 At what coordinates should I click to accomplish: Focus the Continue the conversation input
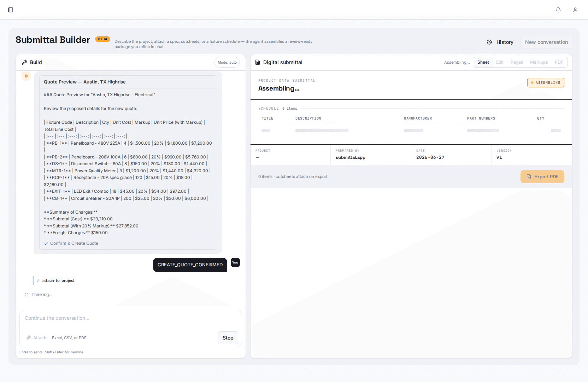pos(131,318)
